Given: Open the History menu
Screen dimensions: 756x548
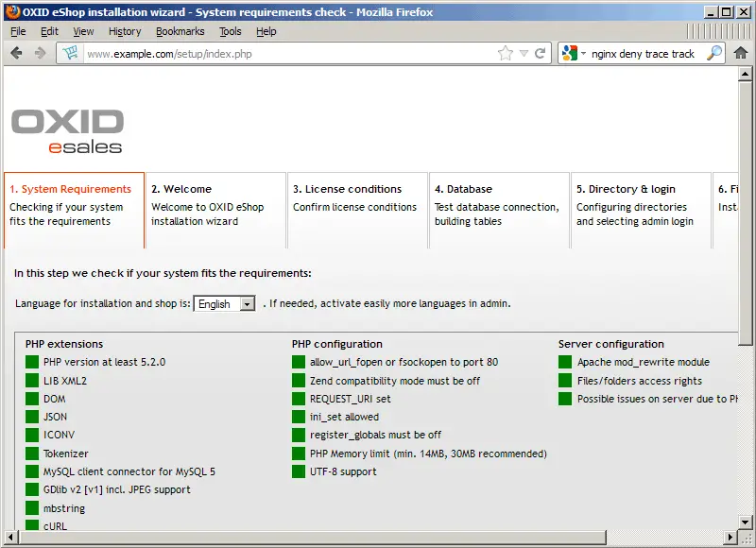Looking at the screenshot, I should tap(125, 31).
